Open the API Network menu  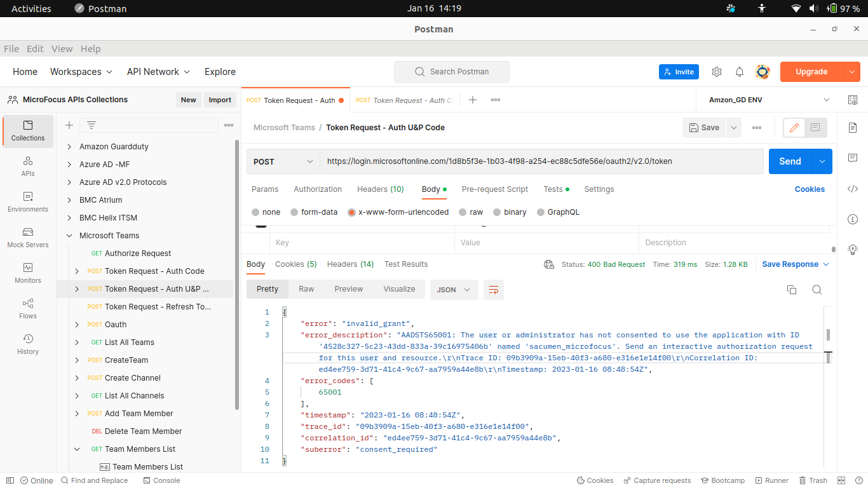159,72
